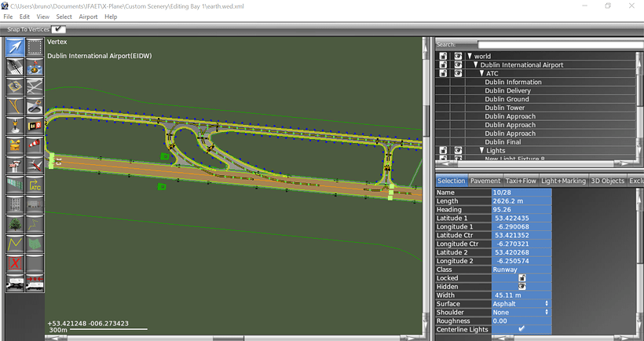Toggle lock on the world row
The width and height of the screenshot is (644, 341).
point(443,56)
